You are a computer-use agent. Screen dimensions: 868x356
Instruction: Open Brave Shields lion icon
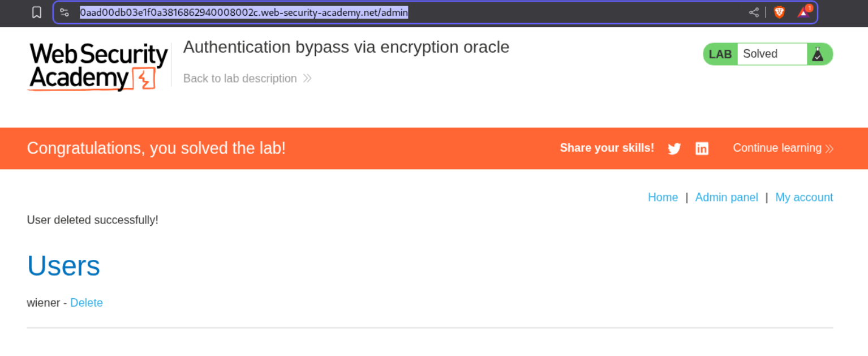779,12
